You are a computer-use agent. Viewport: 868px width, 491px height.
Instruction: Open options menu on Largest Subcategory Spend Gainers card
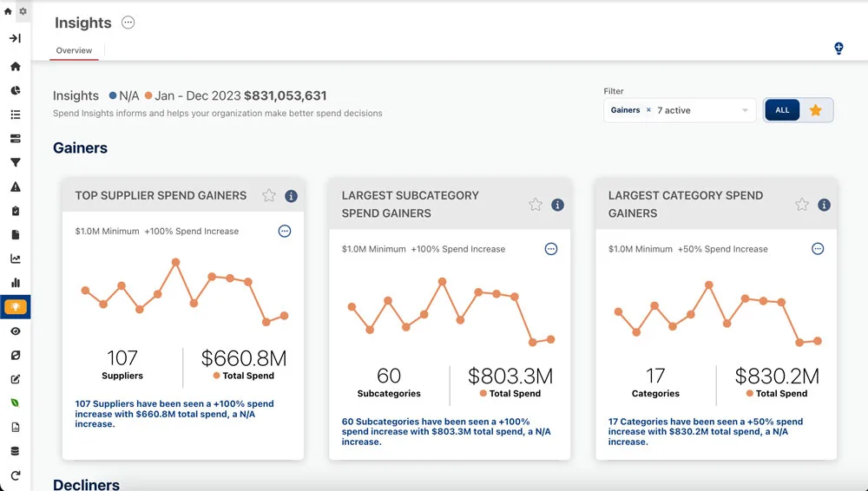pos(551,249)
